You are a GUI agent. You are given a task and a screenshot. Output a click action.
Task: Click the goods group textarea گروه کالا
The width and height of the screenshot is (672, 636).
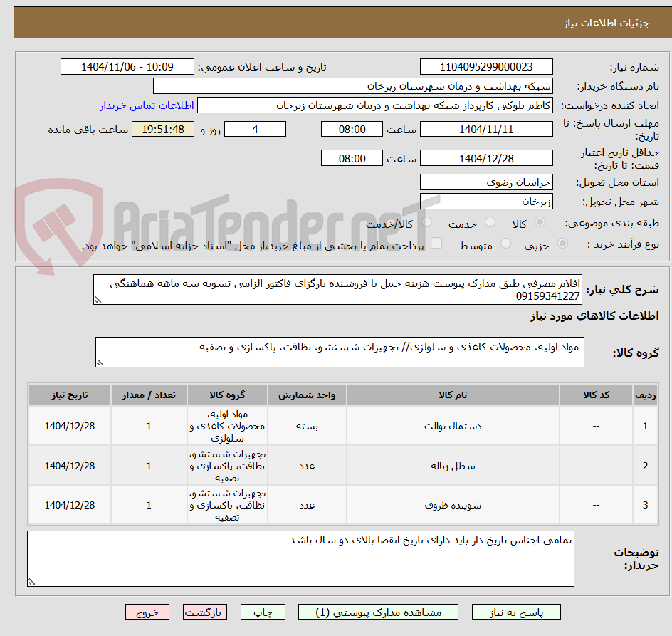[340, 352]
